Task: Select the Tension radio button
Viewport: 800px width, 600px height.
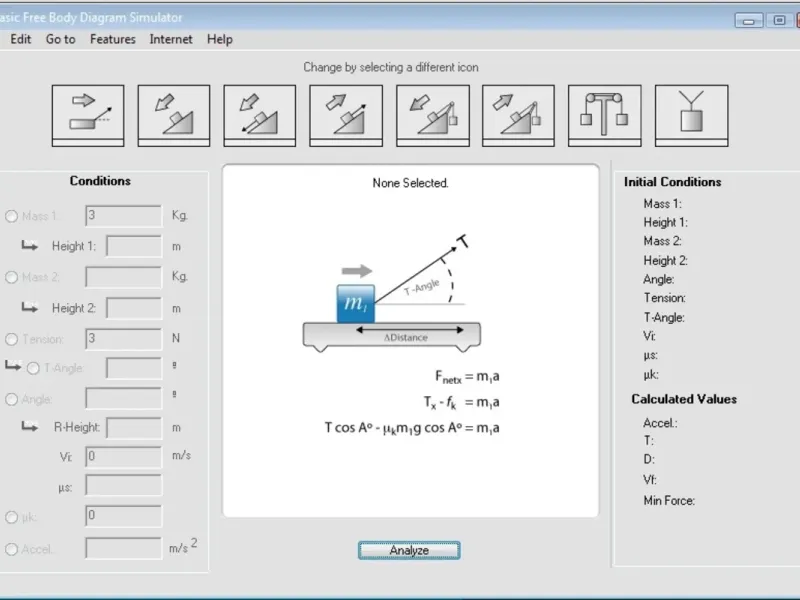Action: point(11,339)
